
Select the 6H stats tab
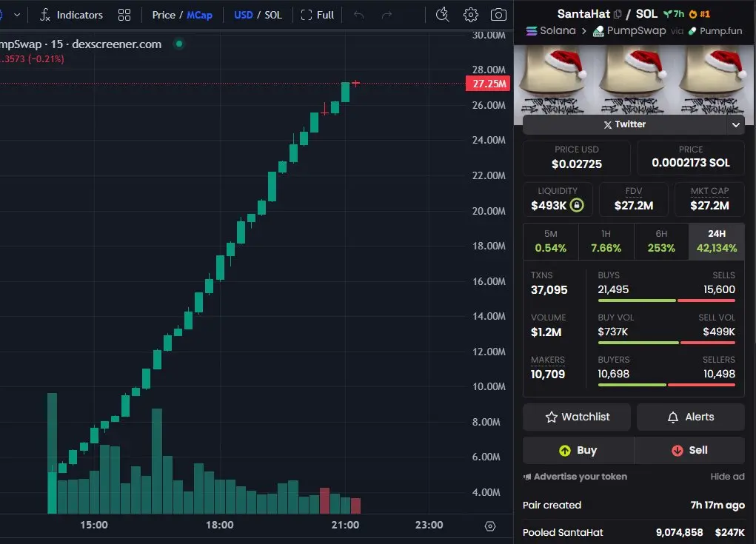click(x=661, y=241)
